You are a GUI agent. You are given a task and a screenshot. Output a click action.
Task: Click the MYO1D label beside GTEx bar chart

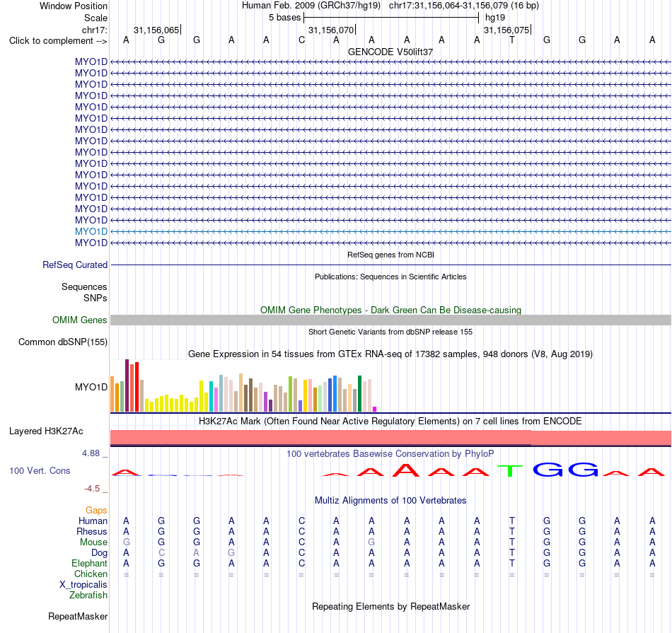tap(91, 387)
